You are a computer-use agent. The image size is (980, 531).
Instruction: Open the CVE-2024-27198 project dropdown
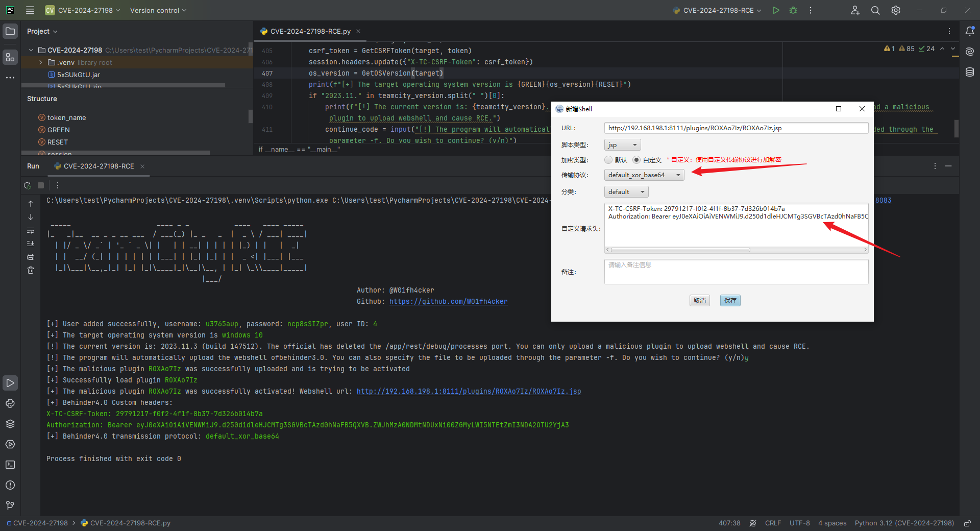pos(83,10)
